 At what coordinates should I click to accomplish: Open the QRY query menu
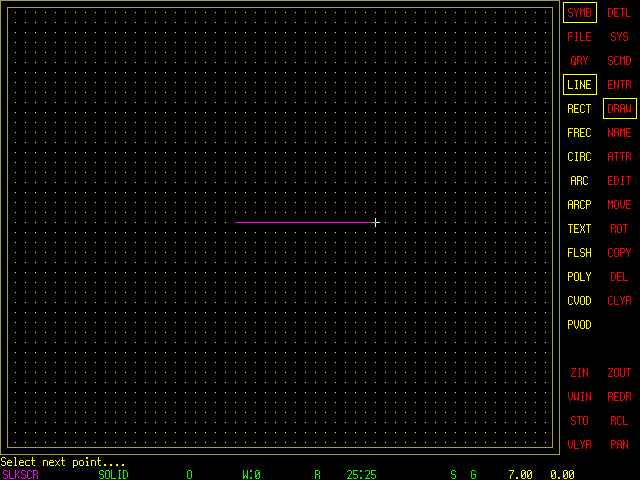click(x=579, y=61)
